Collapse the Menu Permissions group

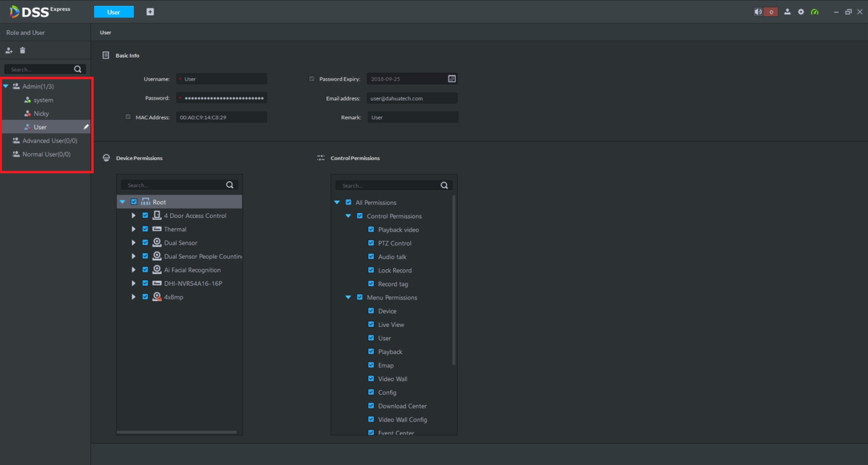(348, 298)
